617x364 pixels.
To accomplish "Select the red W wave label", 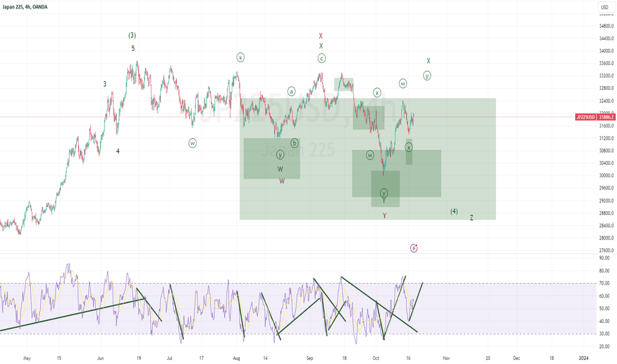I will [282, 181].
